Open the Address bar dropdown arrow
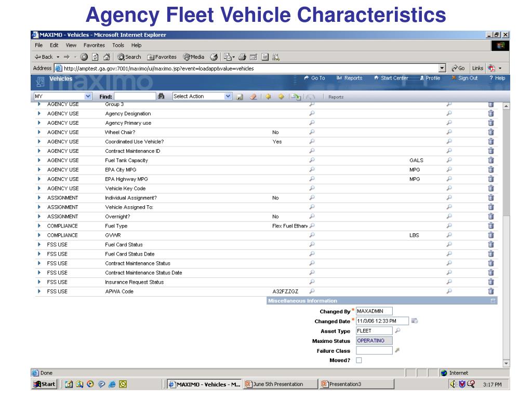532x399 pixels. [442, 68]
